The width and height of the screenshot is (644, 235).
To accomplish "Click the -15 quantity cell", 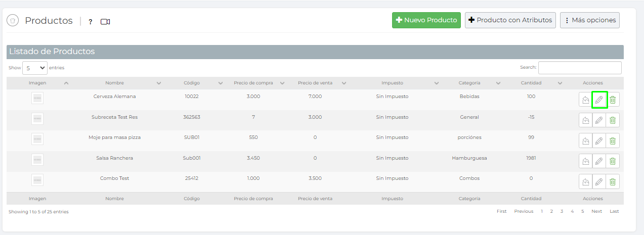I will [531, 117].
